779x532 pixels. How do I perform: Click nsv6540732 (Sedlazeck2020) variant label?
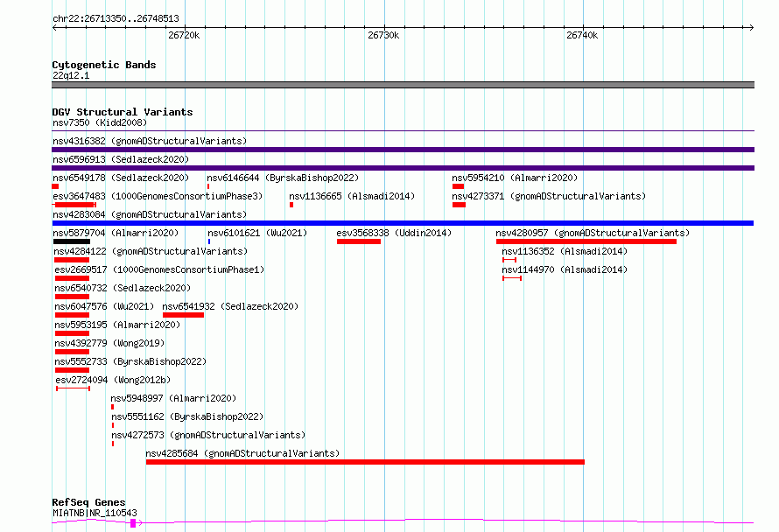(x=123, y=288)
